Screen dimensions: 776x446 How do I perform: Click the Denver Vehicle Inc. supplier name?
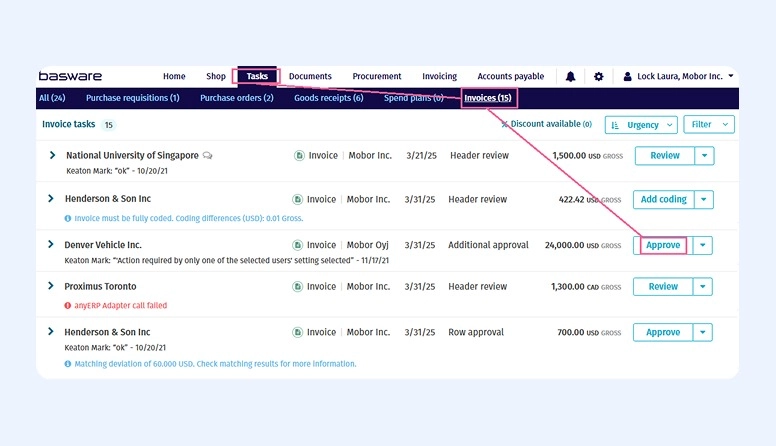(x=103, y=245)
